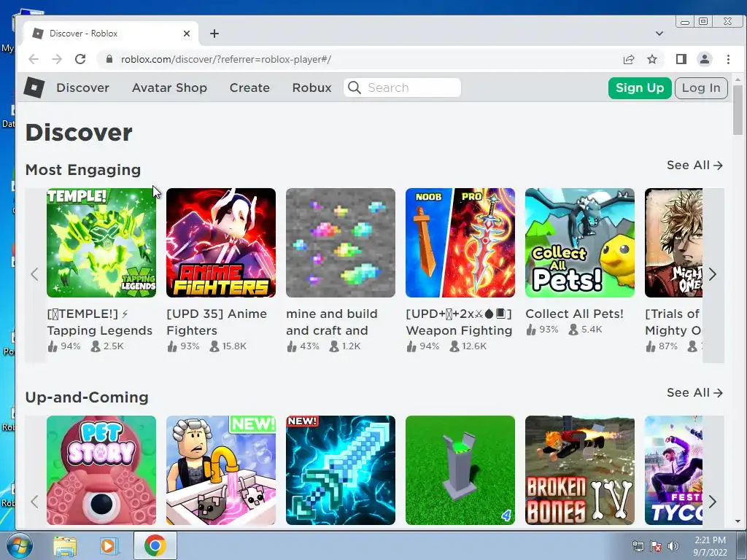
Task: Click the address bar URL
Action: click(226, 60)
